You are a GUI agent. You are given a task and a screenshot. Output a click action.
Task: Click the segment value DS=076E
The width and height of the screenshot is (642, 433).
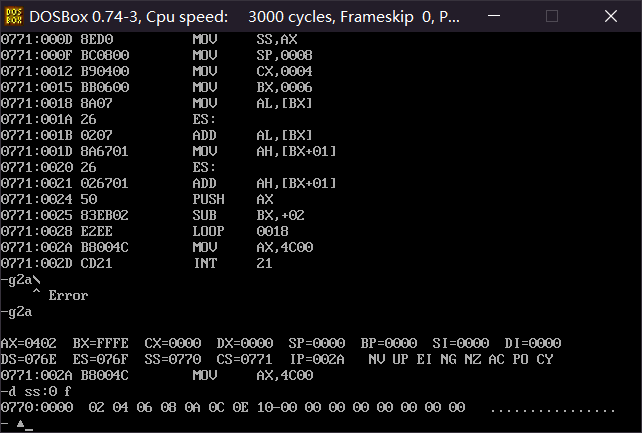29,359
